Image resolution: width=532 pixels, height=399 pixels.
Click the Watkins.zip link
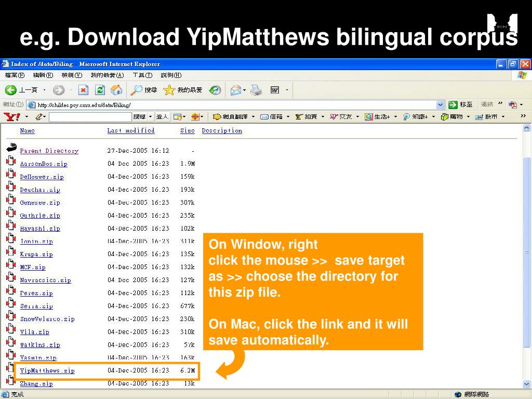(x=40, y=345)
